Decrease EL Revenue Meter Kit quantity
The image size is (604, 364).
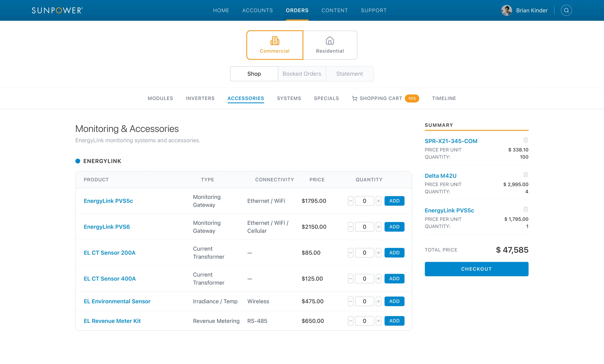tap(351, 321)
